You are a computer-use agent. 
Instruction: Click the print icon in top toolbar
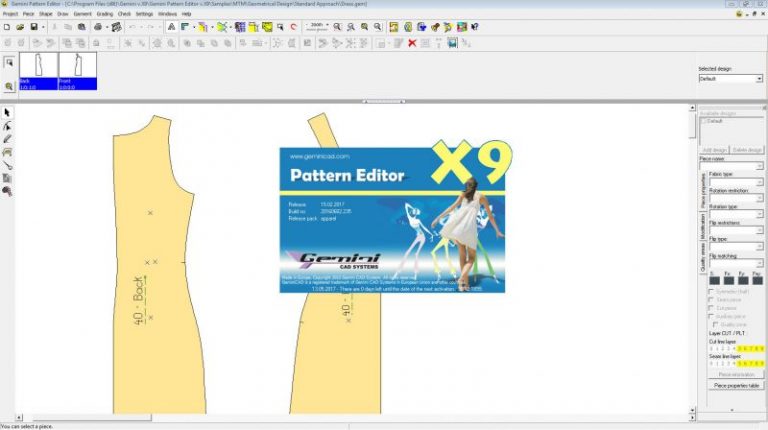99,27
